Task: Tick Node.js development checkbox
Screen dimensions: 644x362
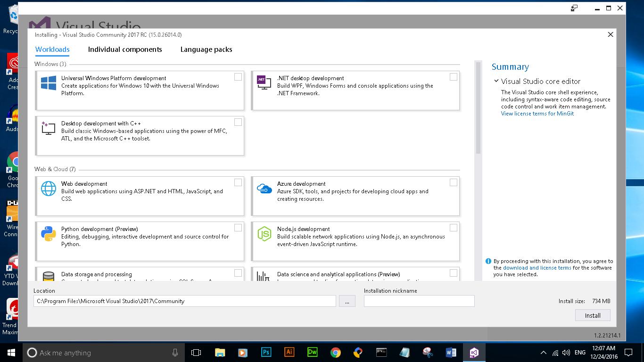Action: point(454,228)
